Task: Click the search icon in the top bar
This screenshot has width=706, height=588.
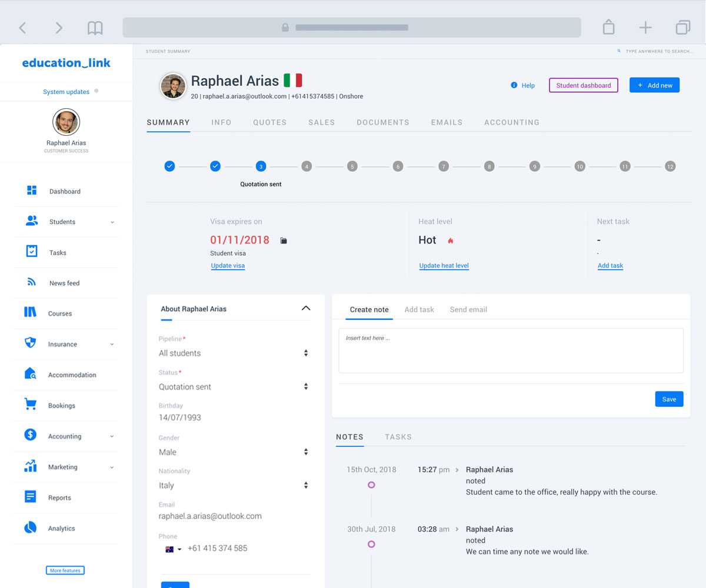Action: coord(618,51)
